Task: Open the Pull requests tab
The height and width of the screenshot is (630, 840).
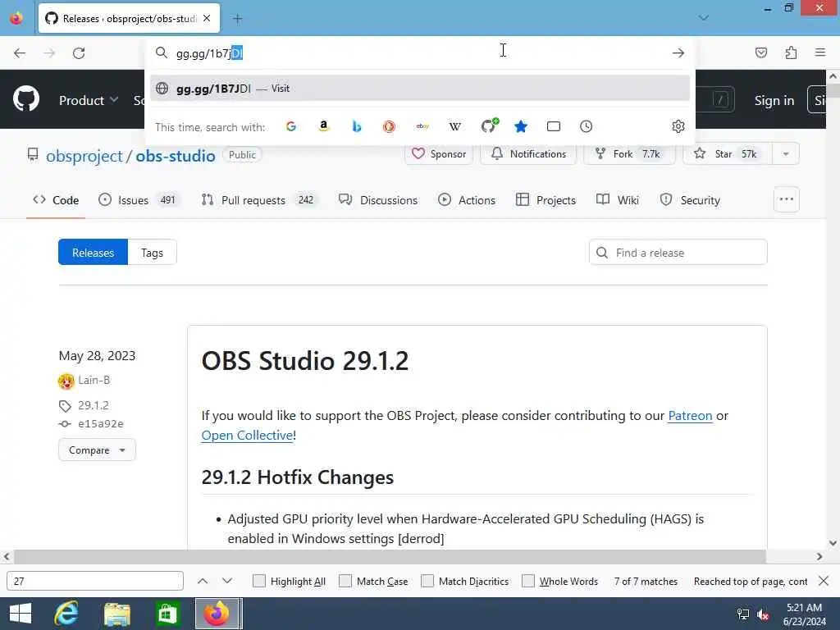Action: [x=260, y=200]
